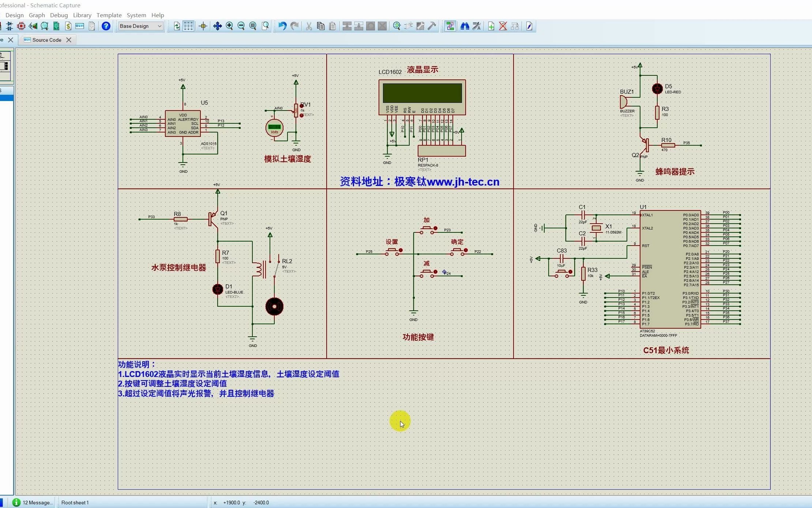Select the Zoom In tool

click(229, 26)
